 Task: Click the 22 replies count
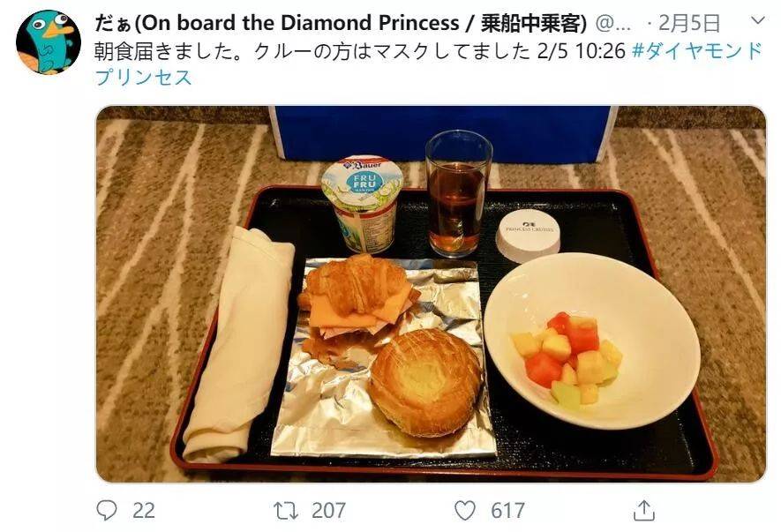144,511
